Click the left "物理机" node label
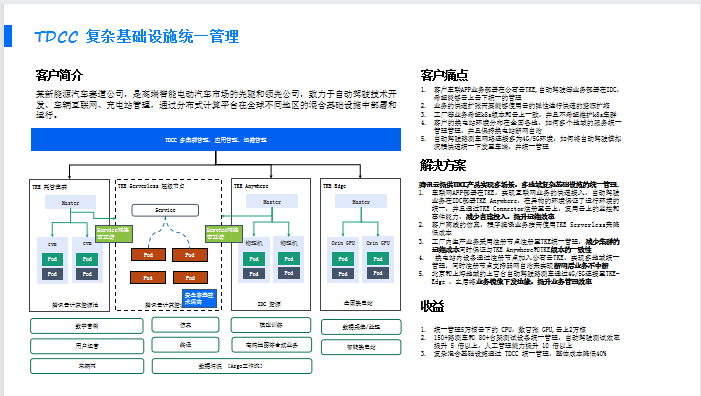The image size is (701, 396). pos(253,243)
